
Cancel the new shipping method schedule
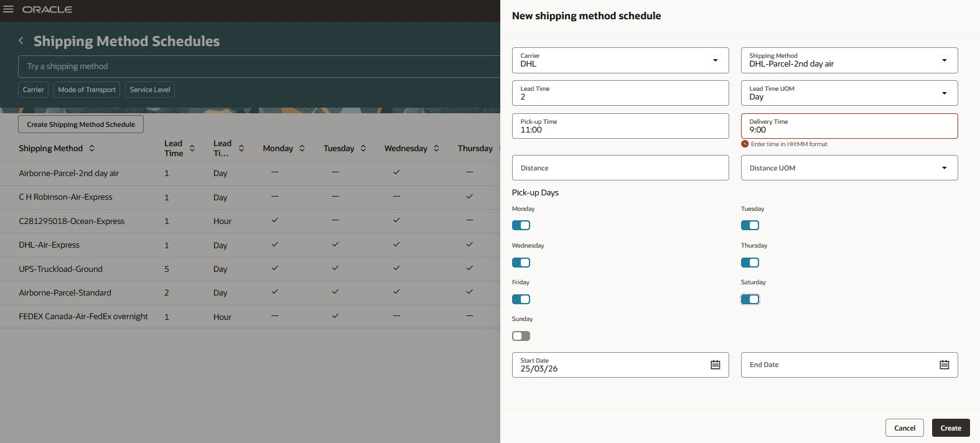click(905, 428)
